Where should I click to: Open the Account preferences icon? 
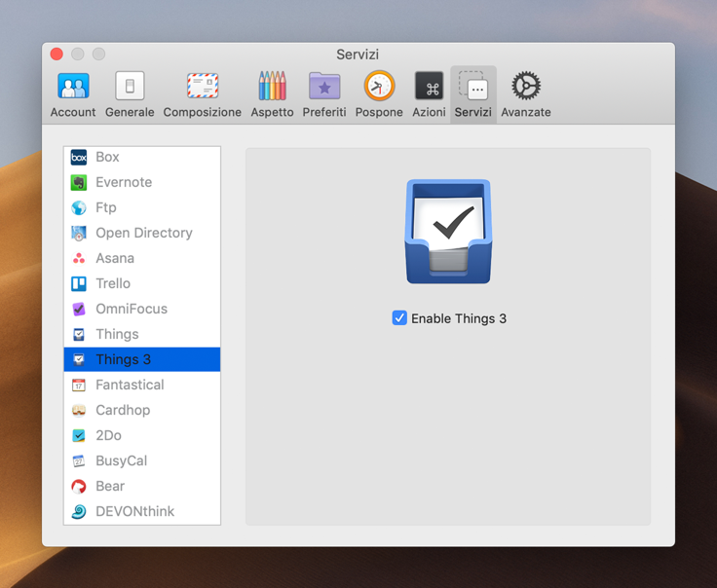(x=73, y=86)
